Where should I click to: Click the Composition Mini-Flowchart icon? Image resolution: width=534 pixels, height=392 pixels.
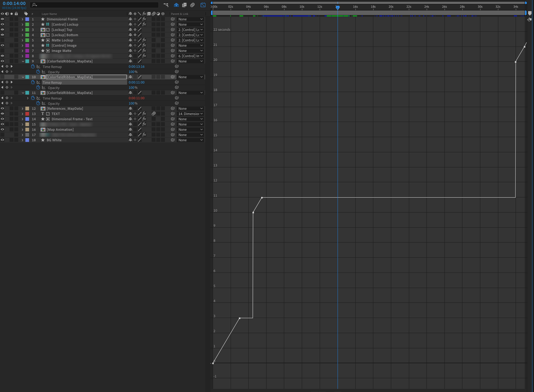pyautogui.click(x=166, y=5)
